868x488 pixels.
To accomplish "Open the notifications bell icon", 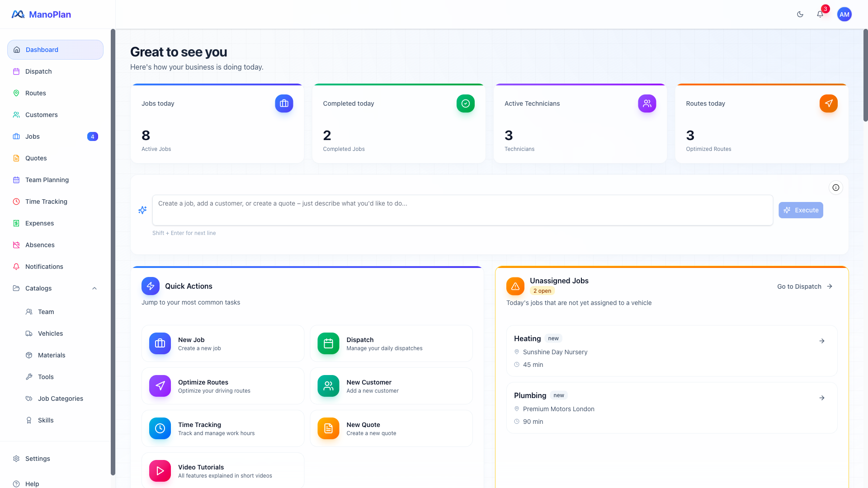I will [820, 14].
